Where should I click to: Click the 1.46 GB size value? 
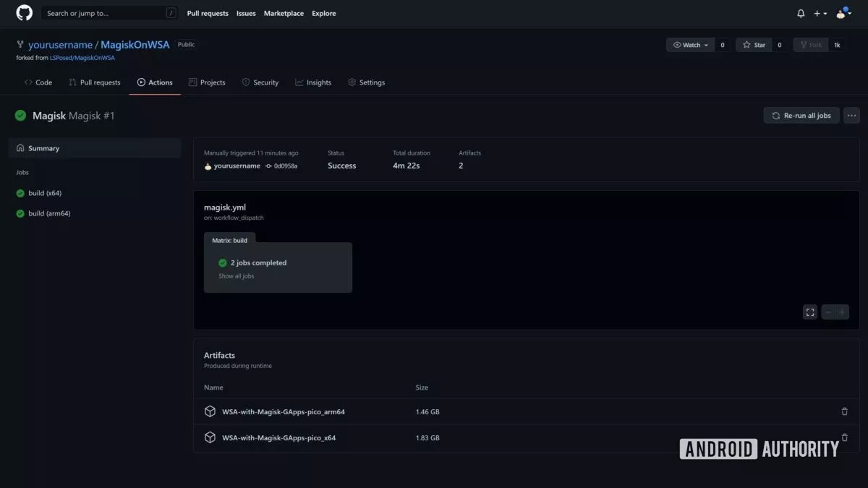pos(427,412)
